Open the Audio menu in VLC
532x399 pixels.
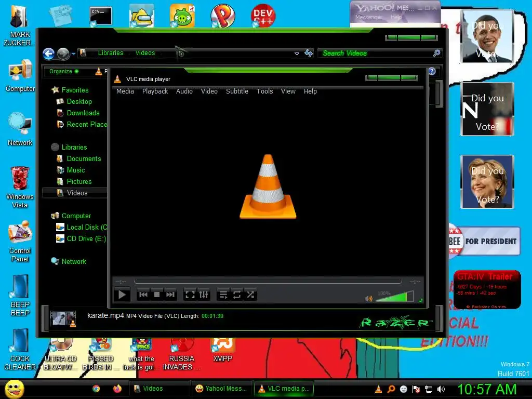(x=184, y=91)
